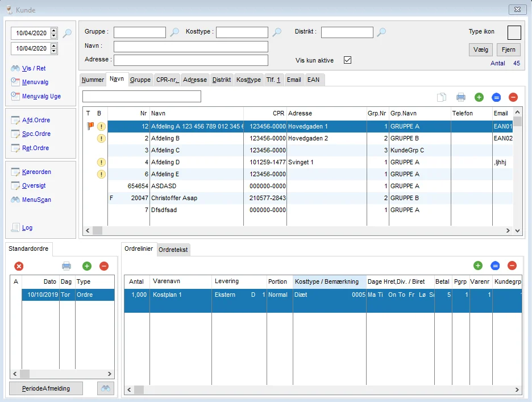Click binoculars button next to PeriodeAfmelding
532x402 pixels.
click(x=106, y=388)
